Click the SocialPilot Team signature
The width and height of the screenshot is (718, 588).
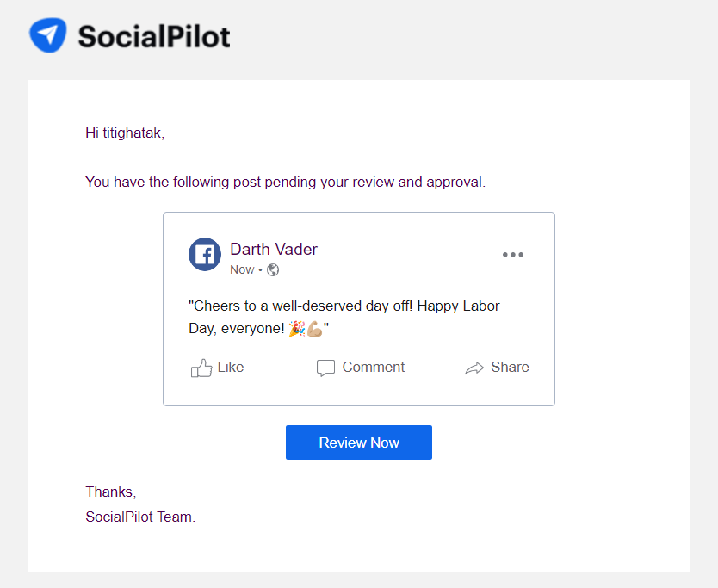pos(140,517)
